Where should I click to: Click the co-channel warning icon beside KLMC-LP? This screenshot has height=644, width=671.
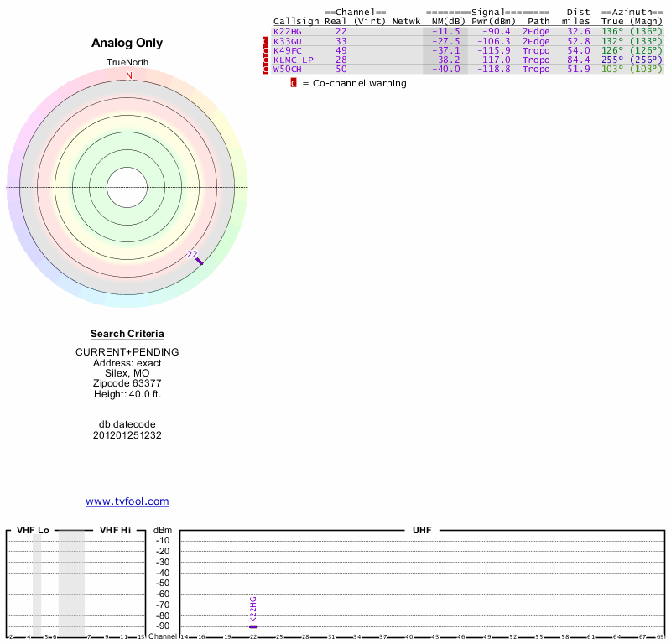click(265, 60)
